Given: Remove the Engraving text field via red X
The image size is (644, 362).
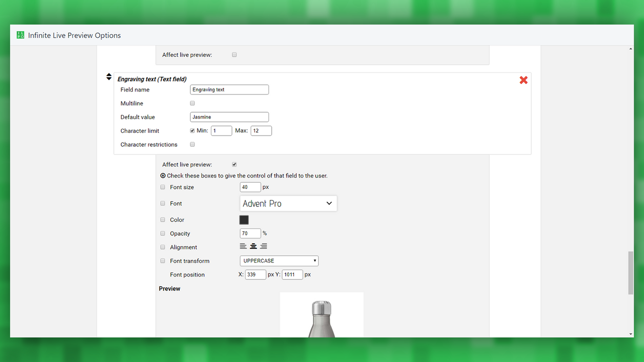Looking at the screenshot, I should click(x=523, y=80).
